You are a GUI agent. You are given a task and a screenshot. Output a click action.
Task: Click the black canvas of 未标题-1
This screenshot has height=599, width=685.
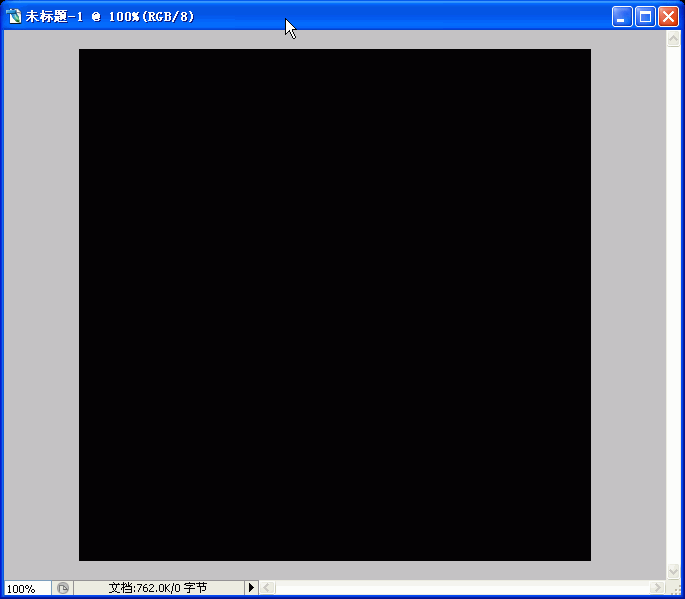335,305
